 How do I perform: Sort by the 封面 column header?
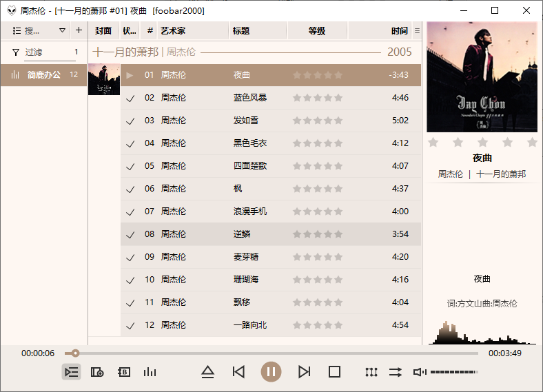103,31
